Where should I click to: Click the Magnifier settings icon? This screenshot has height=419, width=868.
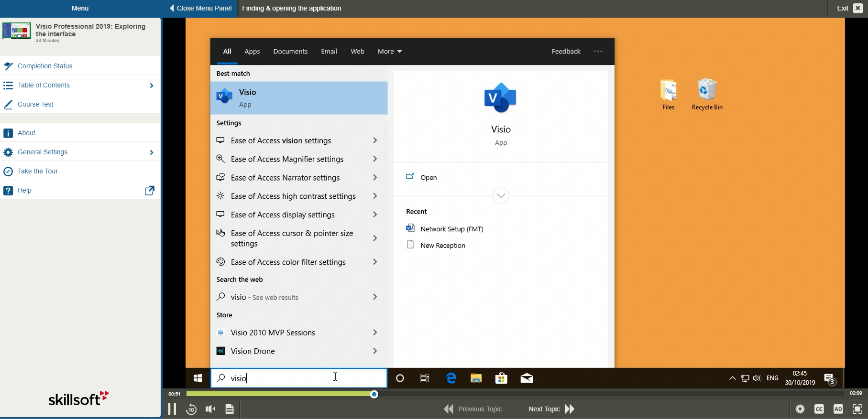click(x=220, y=159)
